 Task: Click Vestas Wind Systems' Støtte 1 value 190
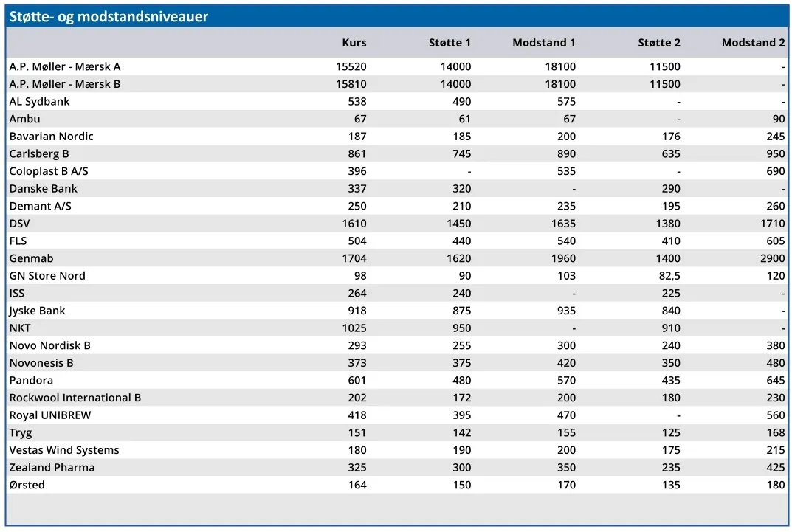[x=461, y=449]
